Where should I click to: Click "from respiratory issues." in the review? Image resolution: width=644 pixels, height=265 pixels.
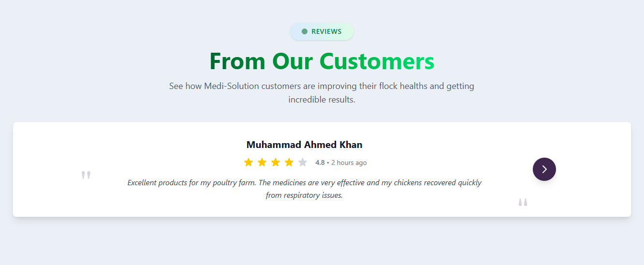click(x=304, y=195)
